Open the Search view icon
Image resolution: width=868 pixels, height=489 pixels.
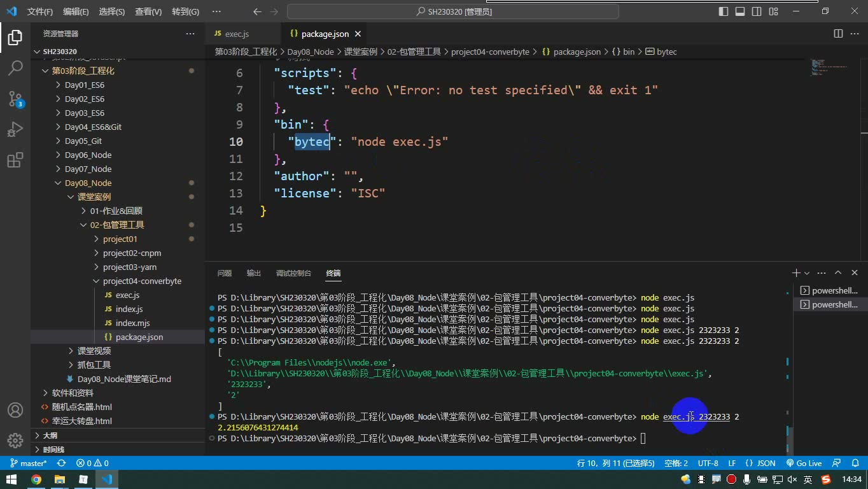tap(15, 68)
